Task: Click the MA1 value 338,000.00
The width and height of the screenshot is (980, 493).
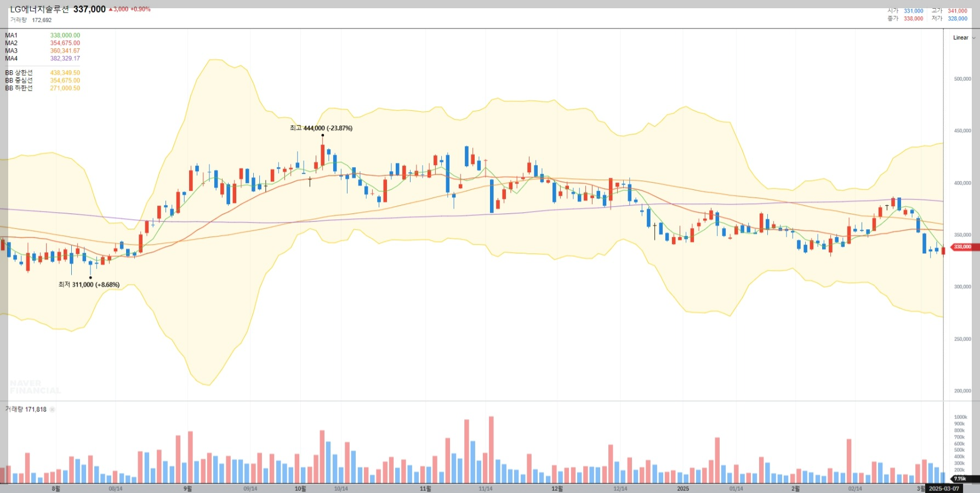Action: click(x=65, y=36)
